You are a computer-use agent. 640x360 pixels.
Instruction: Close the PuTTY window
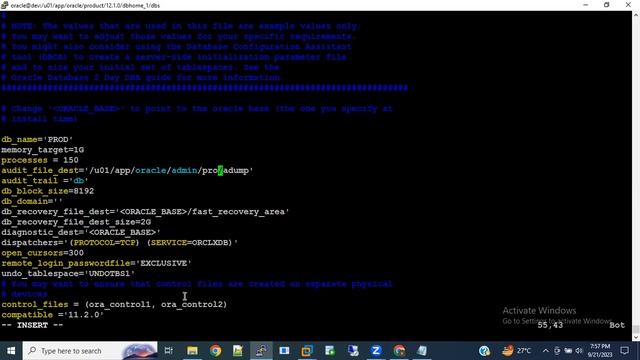pos(628,5)
